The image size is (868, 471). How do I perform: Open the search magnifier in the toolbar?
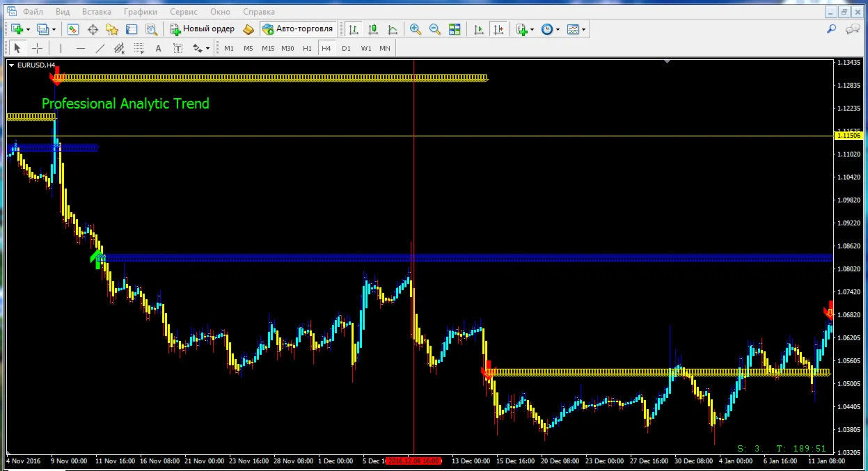click(831, 29)
